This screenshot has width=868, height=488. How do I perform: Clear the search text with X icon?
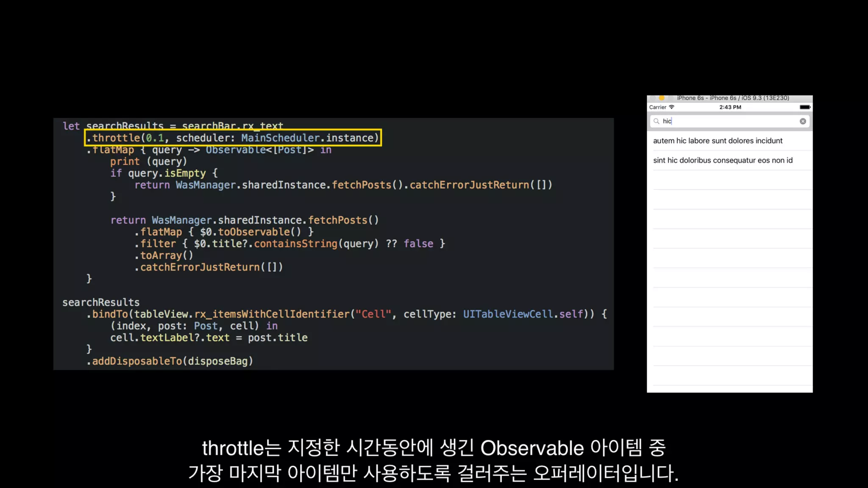[803, 121]
